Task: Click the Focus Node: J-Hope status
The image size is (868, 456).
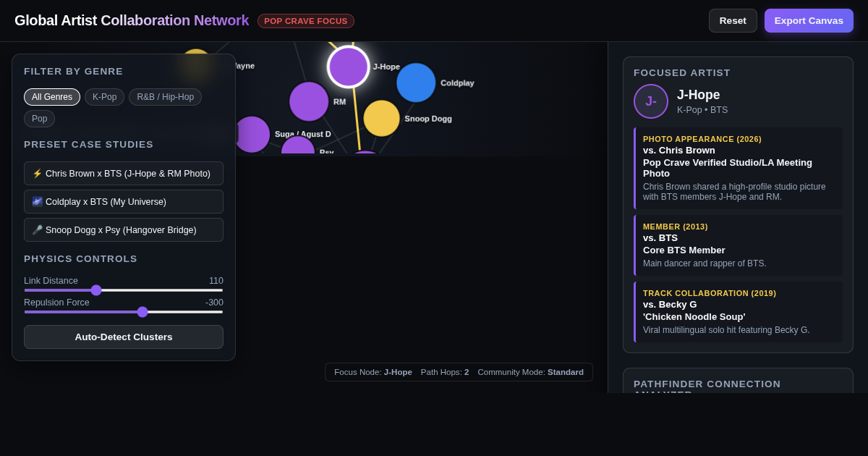Action: click(x=373, y=372)
